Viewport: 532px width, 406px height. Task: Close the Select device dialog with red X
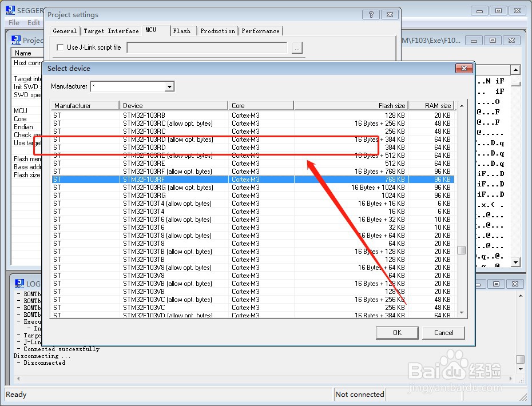click(x=464, y=69)
